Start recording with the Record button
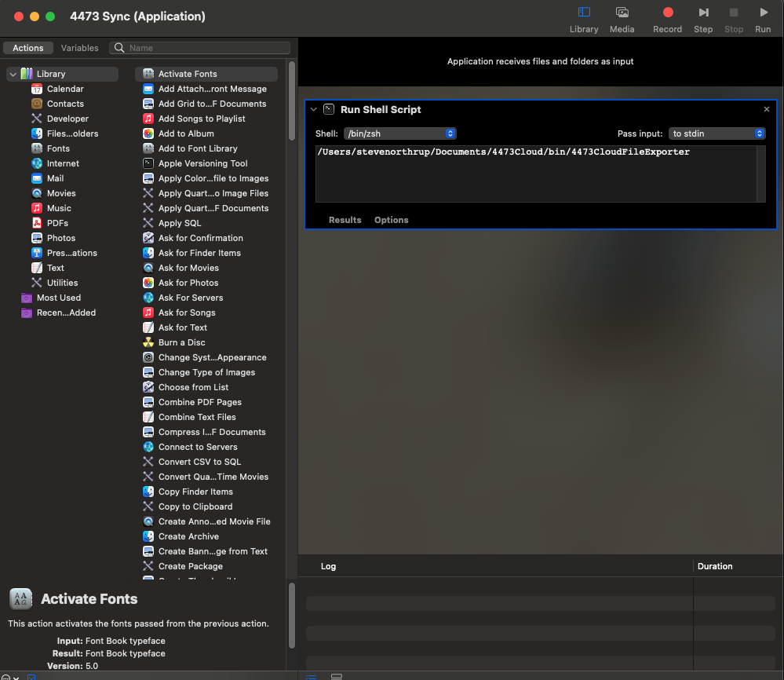 point(667,20)
